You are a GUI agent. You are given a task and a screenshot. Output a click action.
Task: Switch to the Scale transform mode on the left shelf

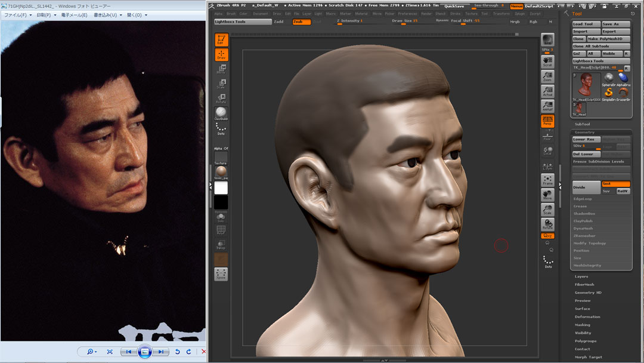(x=221, y=84)
